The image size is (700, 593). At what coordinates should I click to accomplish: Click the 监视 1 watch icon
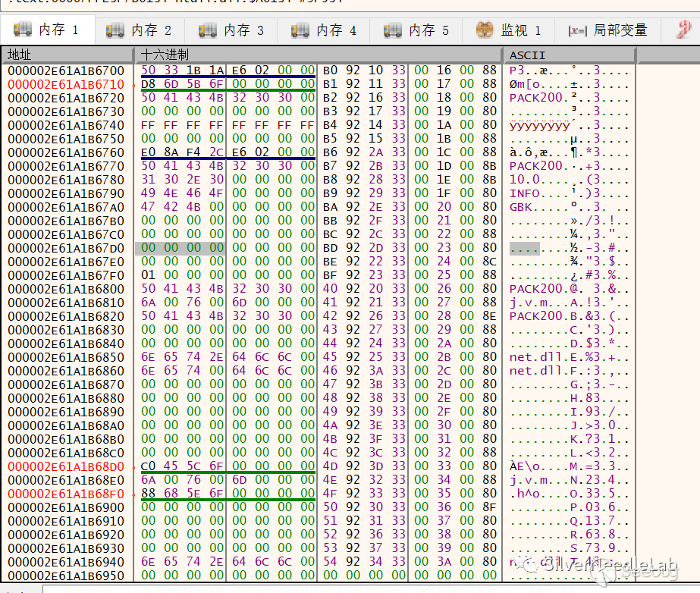pos(485,30)
